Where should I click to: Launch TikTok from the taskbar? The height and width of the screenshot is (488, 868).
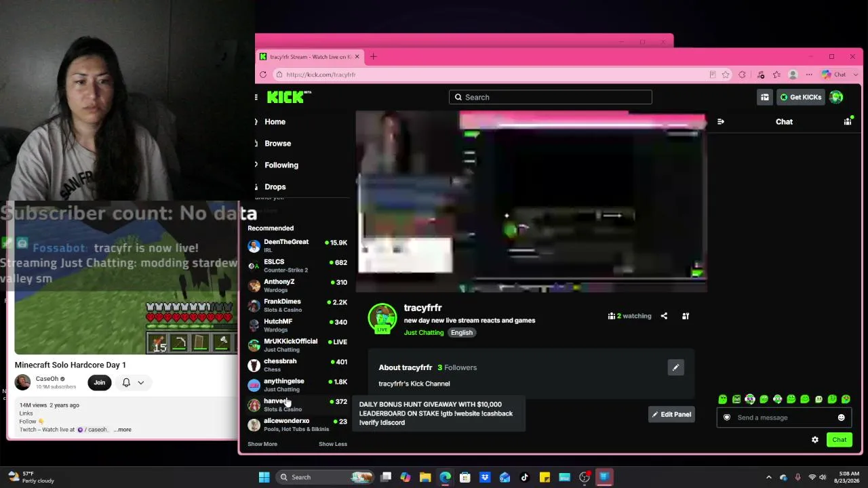(524, 477)
